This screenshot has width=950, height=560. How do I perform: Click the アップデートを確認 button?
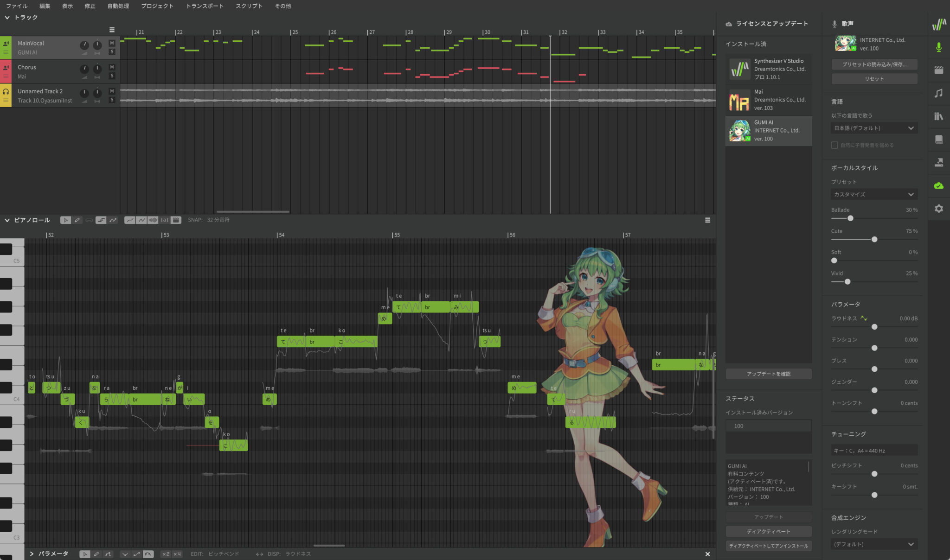768,374
